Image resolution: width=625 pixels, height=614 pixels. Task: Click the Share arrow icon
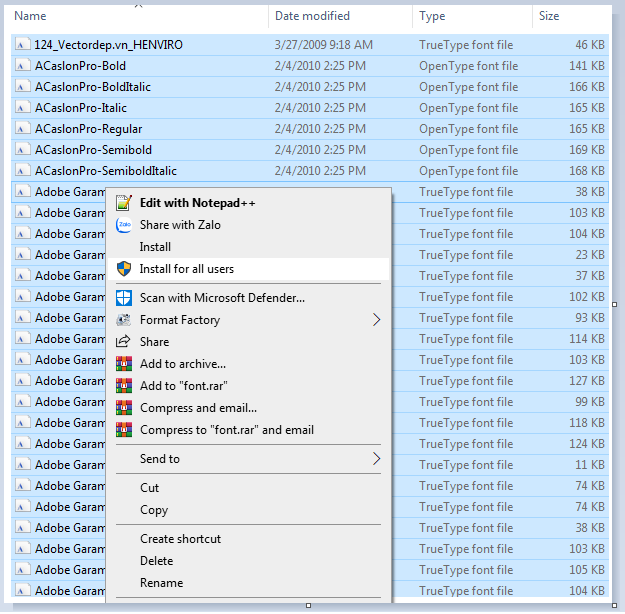point(124,342)
